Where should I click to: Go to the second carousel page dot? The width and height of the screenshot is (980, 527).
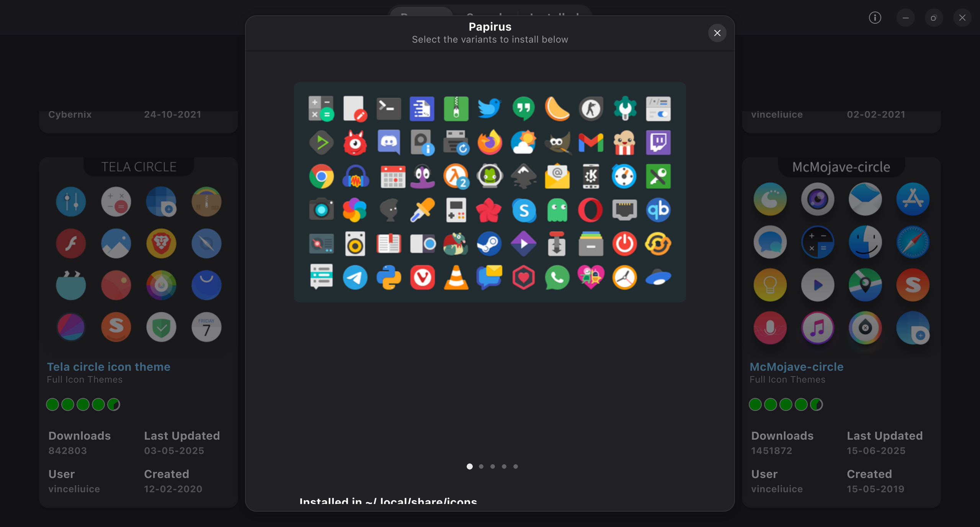pos(481,466)
